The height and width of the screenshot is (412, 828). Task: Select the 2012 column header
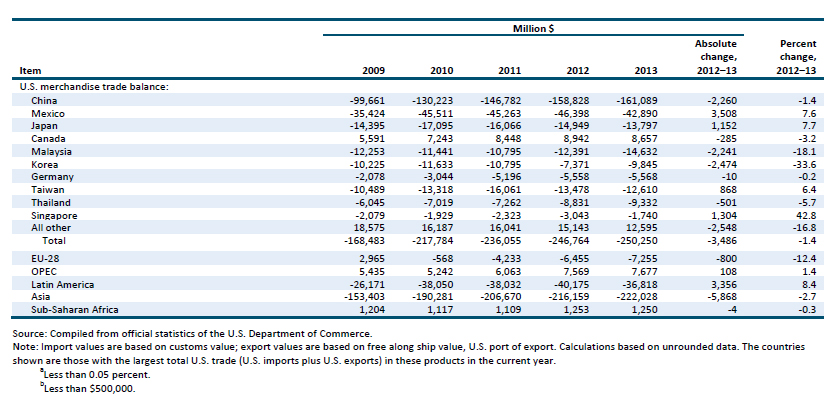point(579,71)
